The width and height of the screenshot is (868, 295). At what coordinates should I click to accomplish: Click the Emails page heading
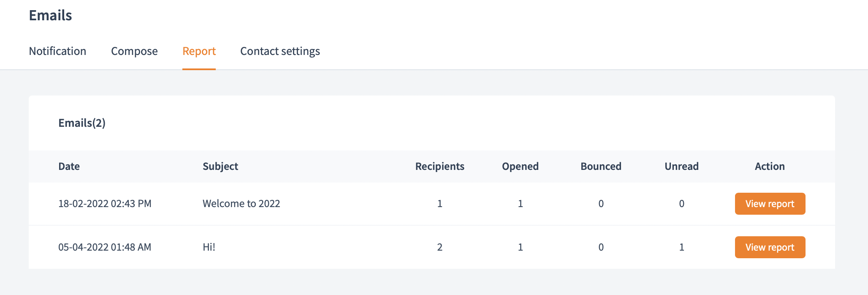click(50, 16)
